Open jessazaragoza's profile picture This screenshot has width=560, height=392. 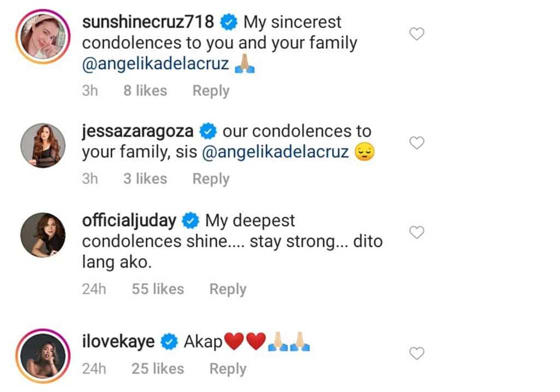(x=43, y=145)
